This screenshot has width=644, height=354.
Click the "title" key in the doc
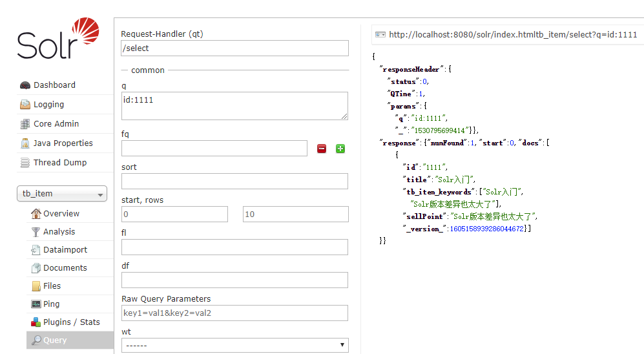(417, 180)
